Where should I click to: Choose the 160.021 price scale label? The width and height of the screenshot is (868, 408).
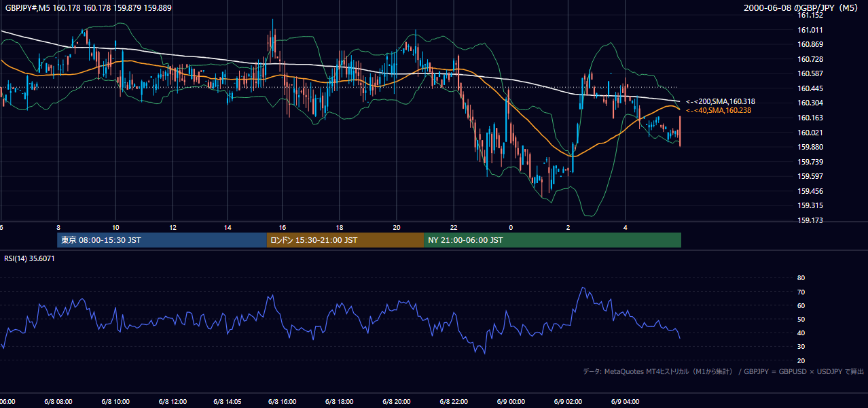pos(810,133)
